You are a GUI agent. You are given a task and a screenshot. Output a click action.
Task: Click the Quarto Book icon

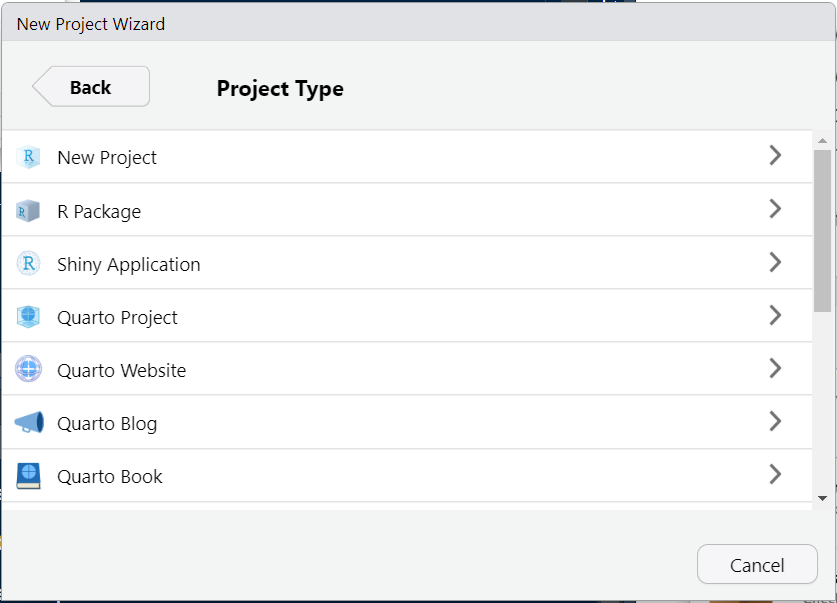(28, 476)
